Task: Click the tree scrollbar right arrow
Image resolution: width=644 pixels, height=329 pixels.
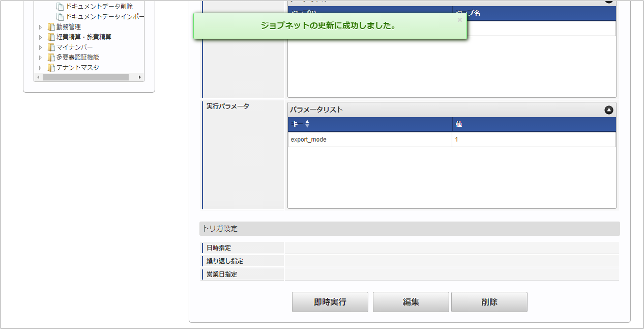Action: [x=140, y=77]
